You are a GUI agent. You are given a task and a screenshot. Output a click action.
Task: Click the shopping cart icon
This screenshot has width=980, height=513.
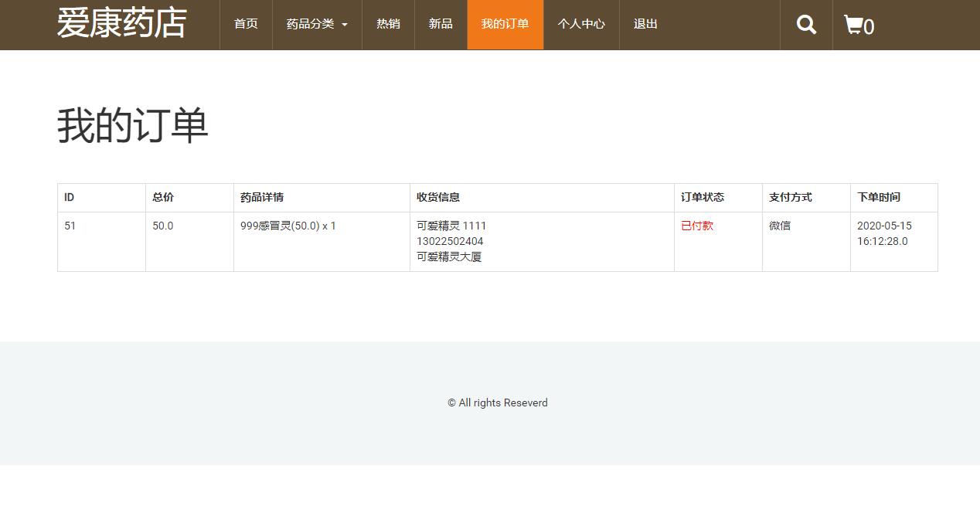(854, 25)
